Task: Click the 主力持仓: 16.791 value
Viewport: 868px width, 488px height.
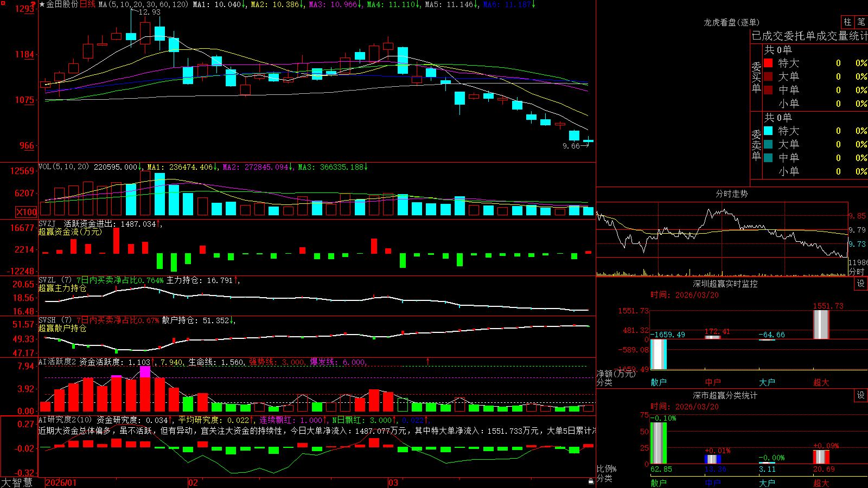Action: coord(200,280)
